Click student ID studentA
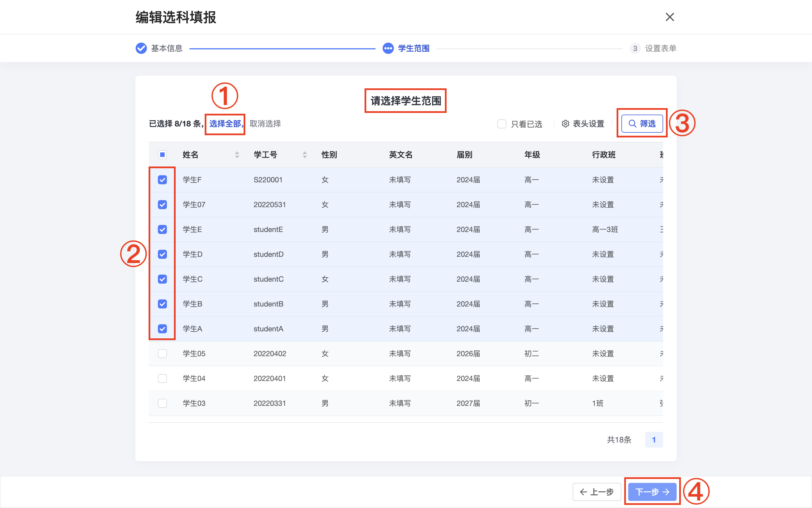Image resolution: width=812 pixels, height=508 pixels. click(x=268, y=329)
